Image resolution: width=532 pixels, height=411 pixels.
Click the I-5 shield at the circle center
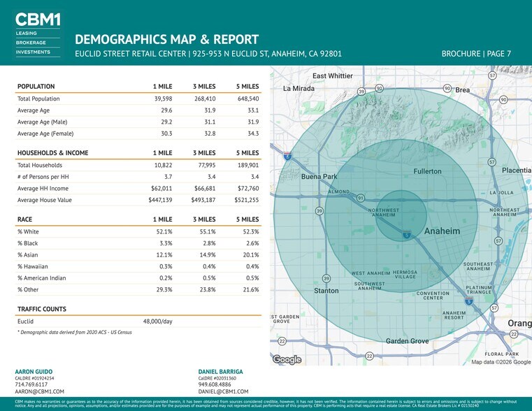[406, 236]
